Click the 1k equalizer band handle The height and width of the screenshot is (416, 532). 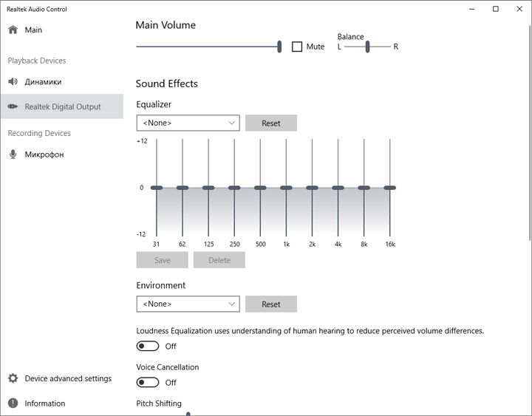coord(286,188)
